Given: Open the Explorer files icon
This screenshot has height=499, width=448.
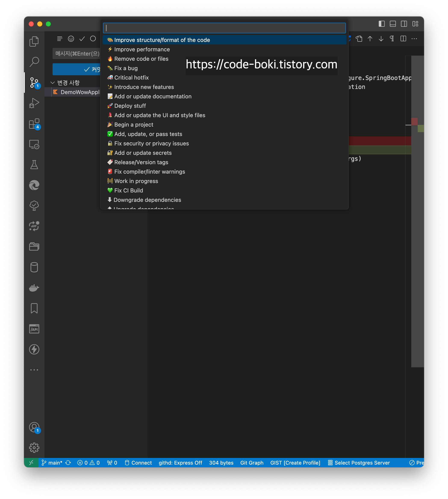Looking at the screenshot, I should coord(34,41).
